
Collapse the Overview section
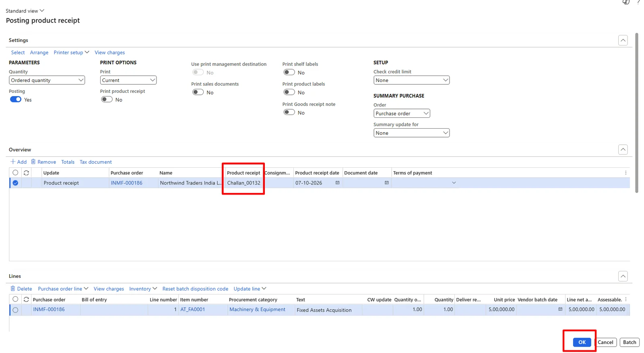coord(623,150)
